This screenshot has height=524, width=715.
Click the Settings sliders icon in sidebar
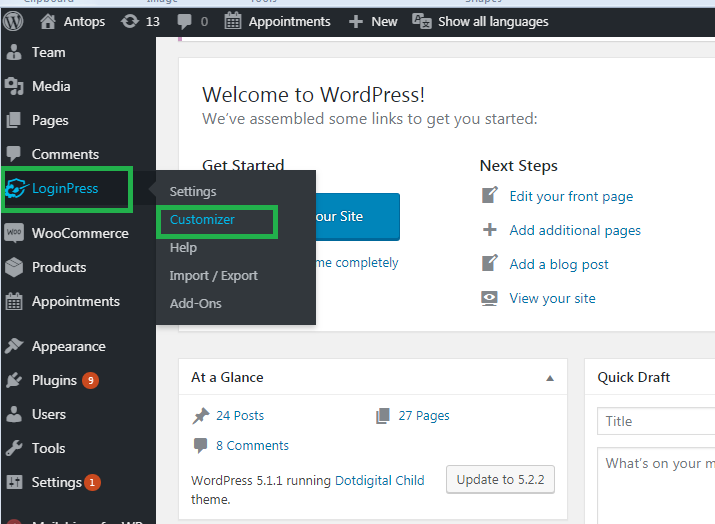point(14,482)
